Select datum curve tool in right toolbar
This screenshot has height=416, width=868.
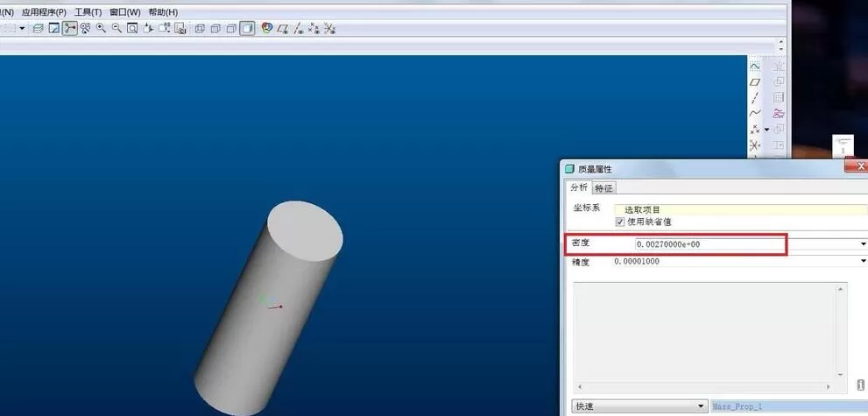(755, 113)
